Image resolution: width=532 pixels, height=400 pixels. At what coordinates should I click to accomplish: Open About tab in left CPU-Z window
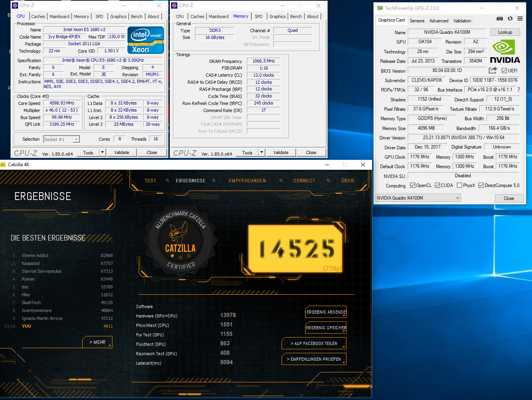pos(153,17)
